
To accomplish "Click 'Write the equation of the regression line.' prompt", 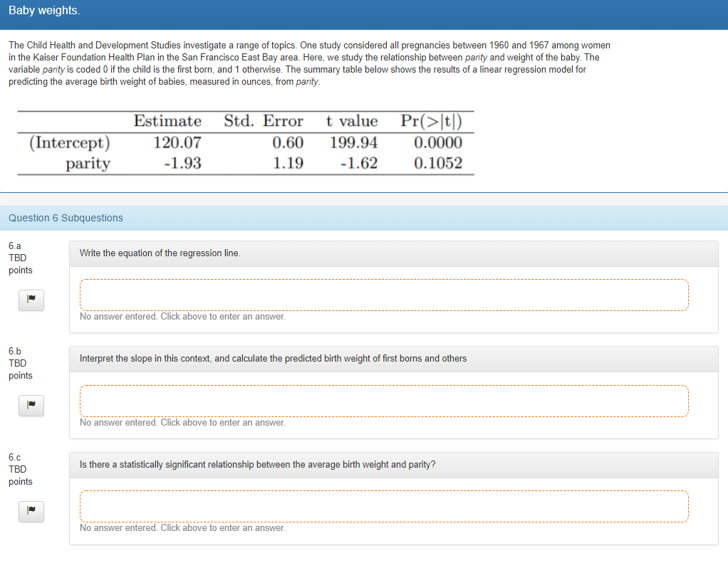I will pos(160,253).
